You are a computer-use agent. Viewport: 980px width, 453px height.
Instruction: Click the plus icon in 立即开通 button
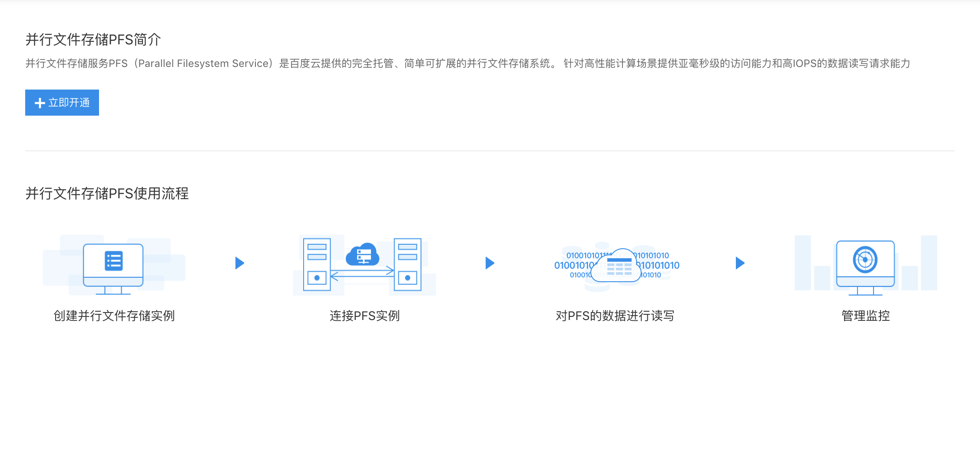point(40,103)
